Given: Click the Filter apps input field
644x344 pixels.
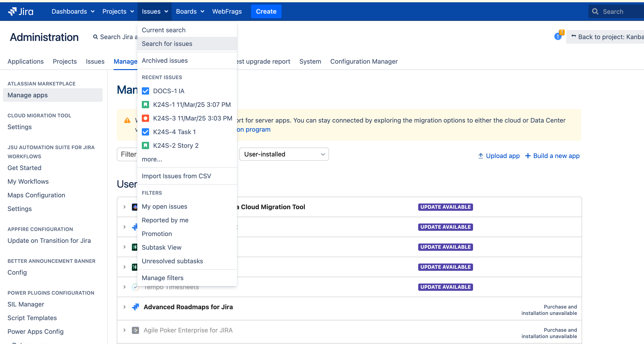Looking at the screenshot, I should 127,154.
